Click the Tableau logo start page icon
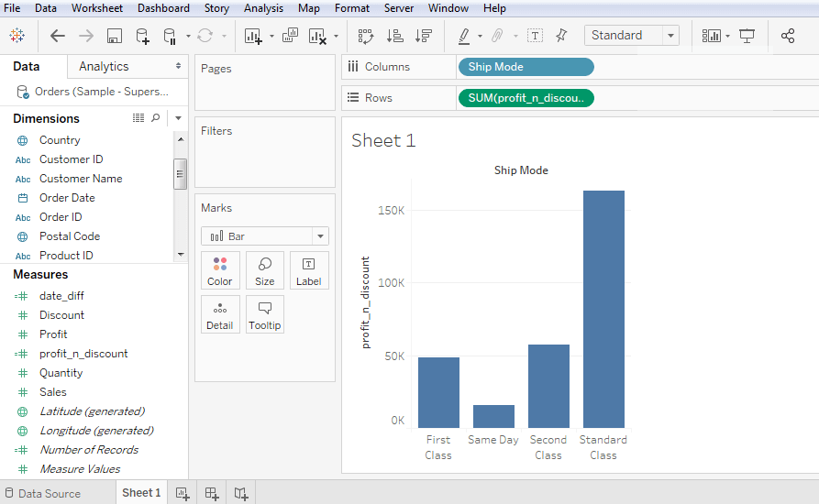This screenshot has width=819, height=504. point(17,35)
